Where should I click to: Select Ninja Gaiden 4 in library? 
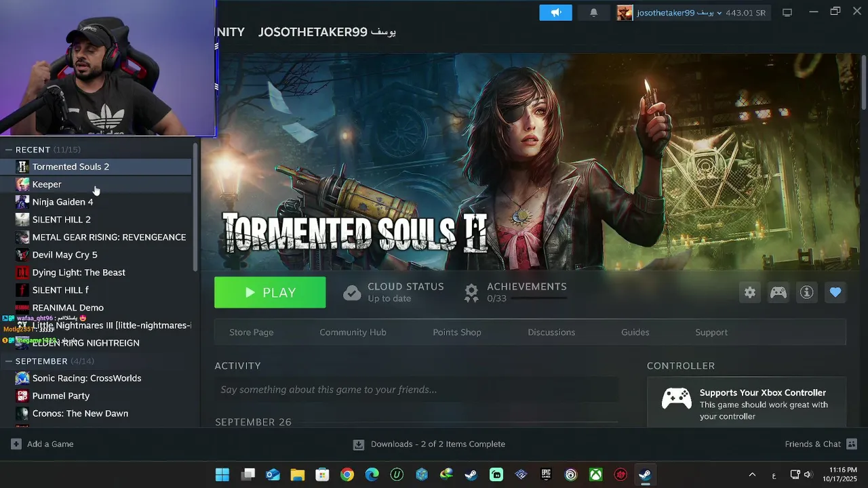pyautogui.click(x=96, y=202)
